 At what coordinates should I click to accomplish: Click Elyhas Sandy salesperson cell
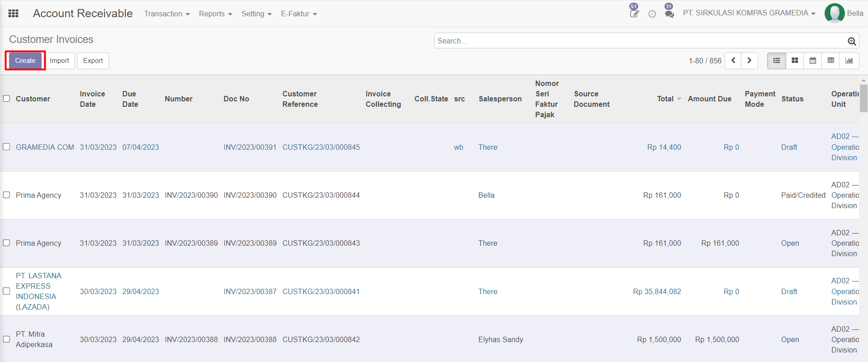(x=501, y=339)
